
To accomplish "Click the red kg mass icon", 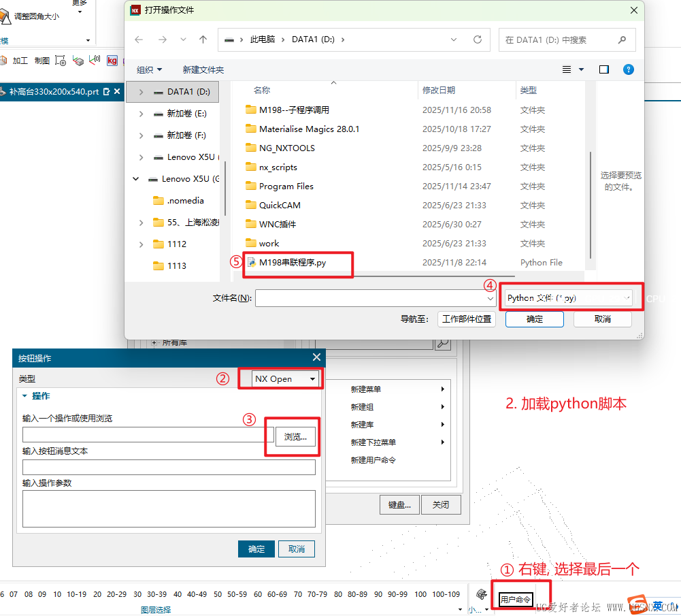I will (x=112, y=61).
